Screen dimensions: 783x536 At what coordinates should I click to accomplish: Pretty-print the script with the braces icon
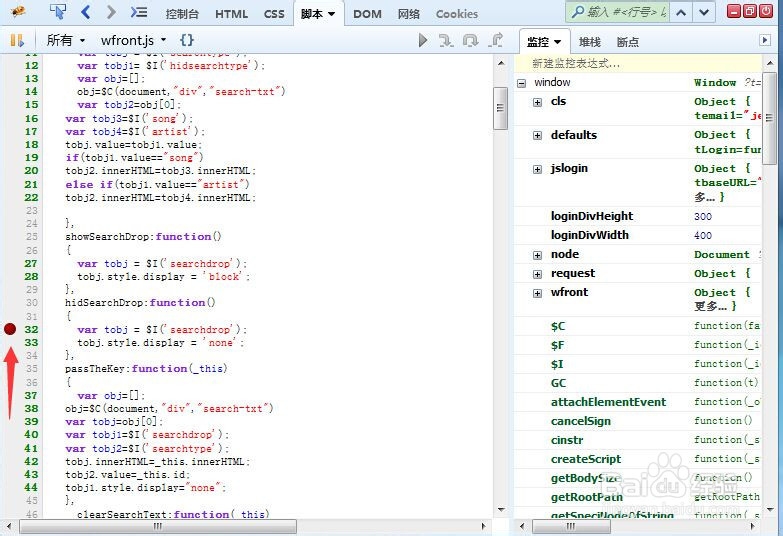coord(187,40)
